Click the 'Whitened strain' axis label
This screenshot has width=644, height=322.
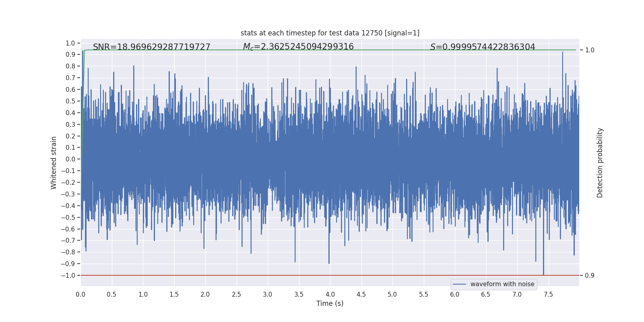click(x=54, y=163)
